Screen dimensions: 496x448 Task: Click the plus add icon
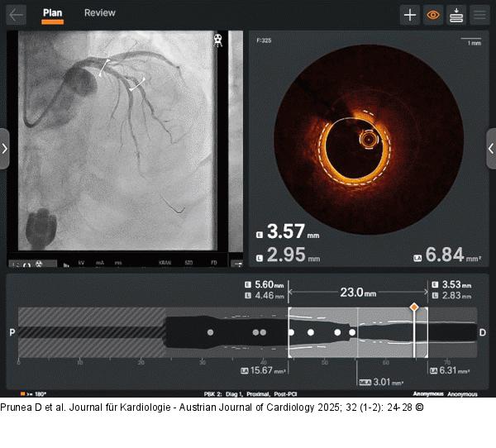[410, 15]
